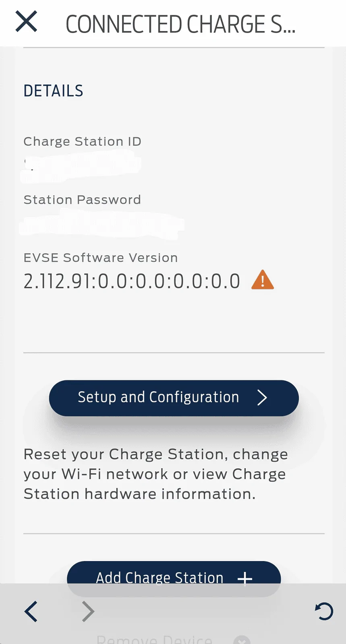Click the Reset your Charge Station description
The image size is (346, 644).
pos(155,474)
